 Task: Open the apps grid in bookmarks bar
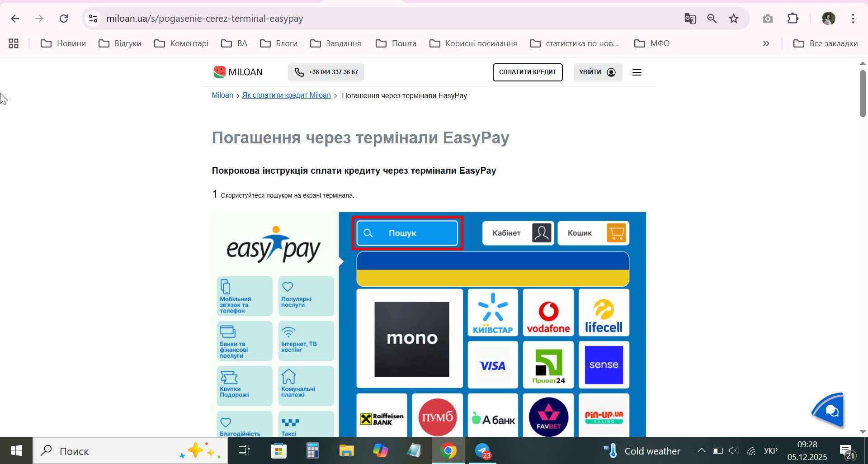pos(14,43)
